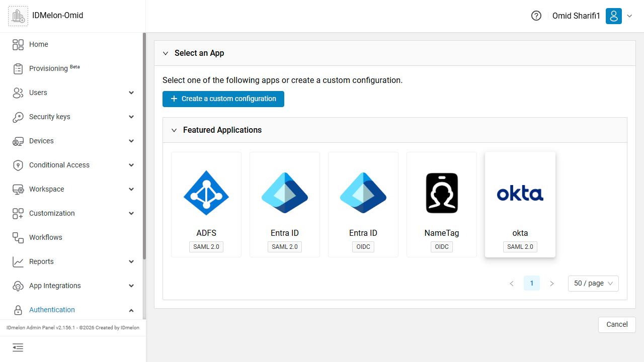The height and width of the screenshot is (362, 644).
Task: Collapse the sidebar with the menu-fold icon
Action: point(18,347)
